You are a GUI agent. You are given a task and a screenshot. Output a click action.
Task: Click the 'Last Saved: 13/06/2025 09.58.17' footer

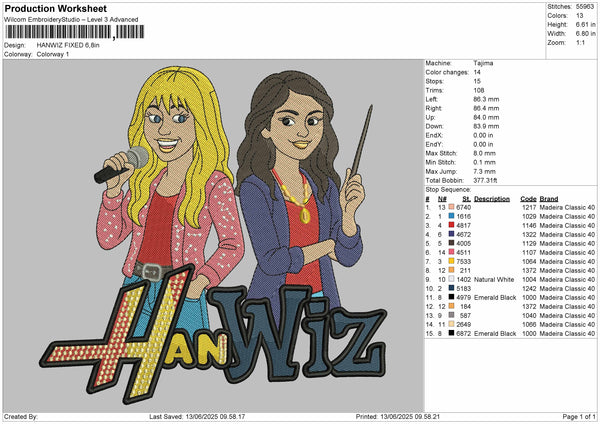197,416
